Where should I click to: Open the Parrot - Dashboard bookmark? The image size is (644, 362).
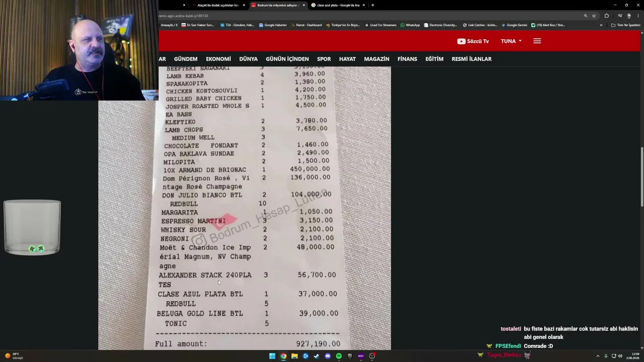[x=306, y=25]
